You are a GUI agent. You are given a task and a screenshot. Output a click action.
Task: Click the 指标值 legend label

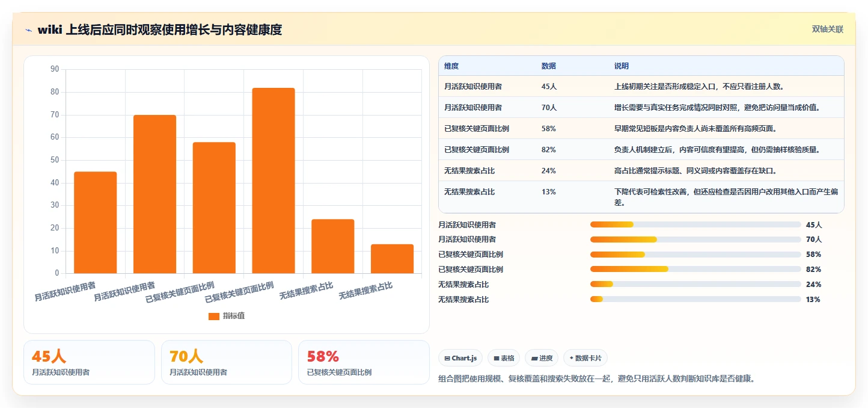234,316
